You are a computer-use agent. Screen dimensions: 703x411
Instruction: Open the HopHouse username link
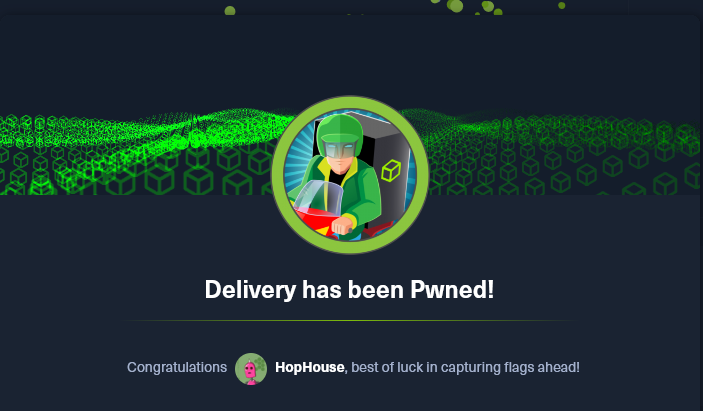[309, 368]
